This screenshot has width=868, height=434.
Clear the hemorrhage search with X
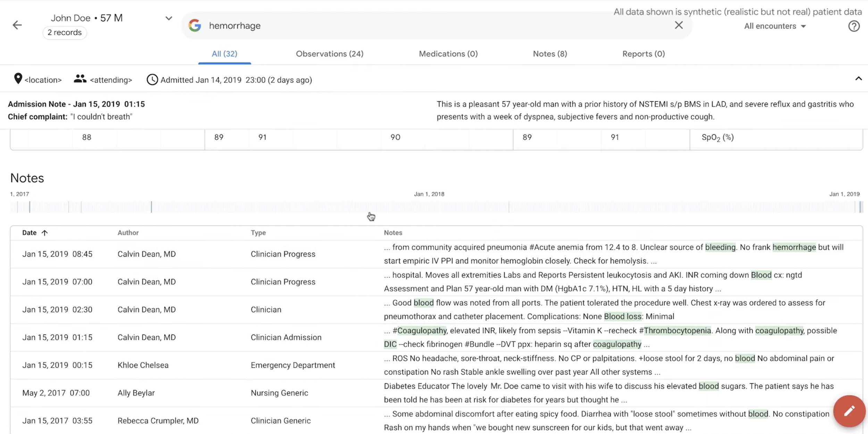[x=678, y=25]
